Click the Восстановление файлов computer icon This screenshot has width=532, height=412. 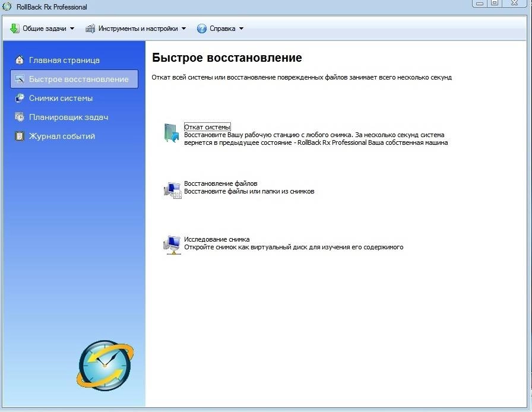click(x=172, y=190)
